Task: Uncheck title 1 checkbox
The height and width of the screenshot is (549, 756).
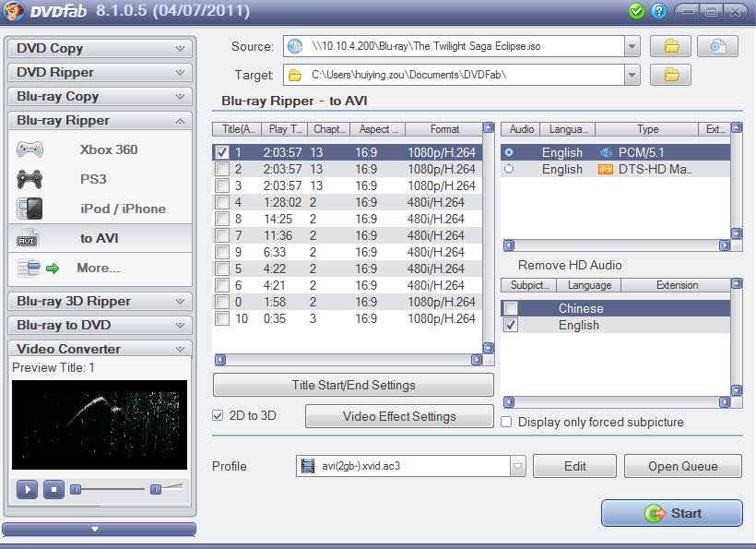Action: (222, 152)
